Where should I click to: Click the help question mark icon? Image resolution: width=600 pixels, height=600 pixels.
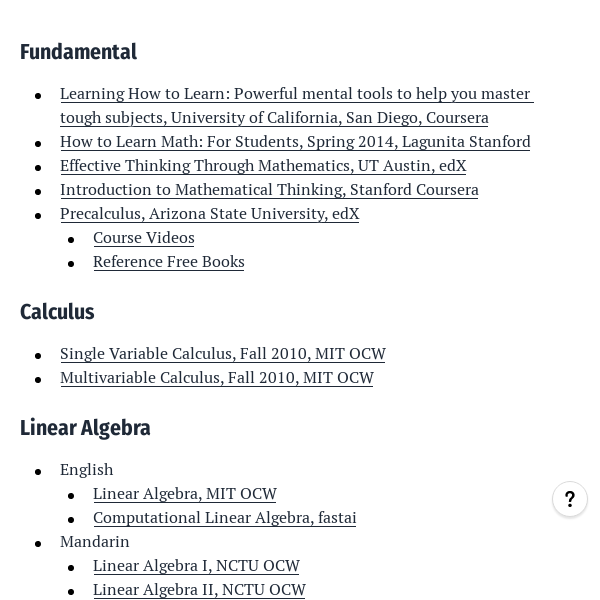[x=570, y=499]
